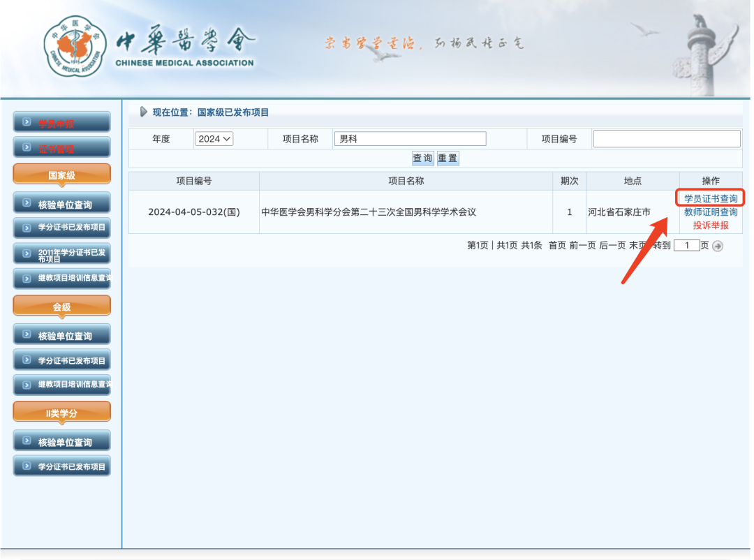Open the 教师证明查询 link
This screenshot has height=560, width=754.
tap(711, 212)
